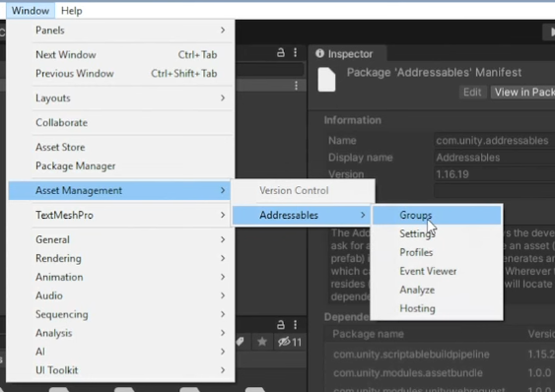
Task: Select Previous Window menu entry
Action: (120, 74)
